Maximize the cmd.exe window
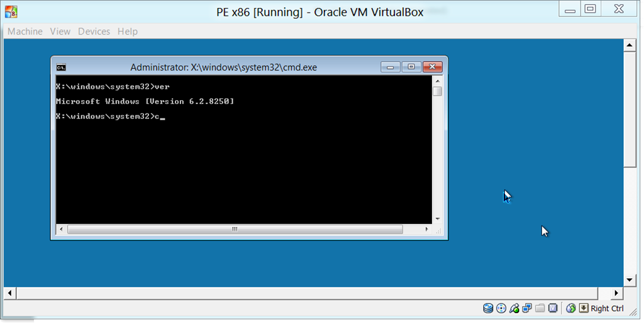The width and height of the screenshot is (644, 323). pyautogui.click(x=411, y=67)
